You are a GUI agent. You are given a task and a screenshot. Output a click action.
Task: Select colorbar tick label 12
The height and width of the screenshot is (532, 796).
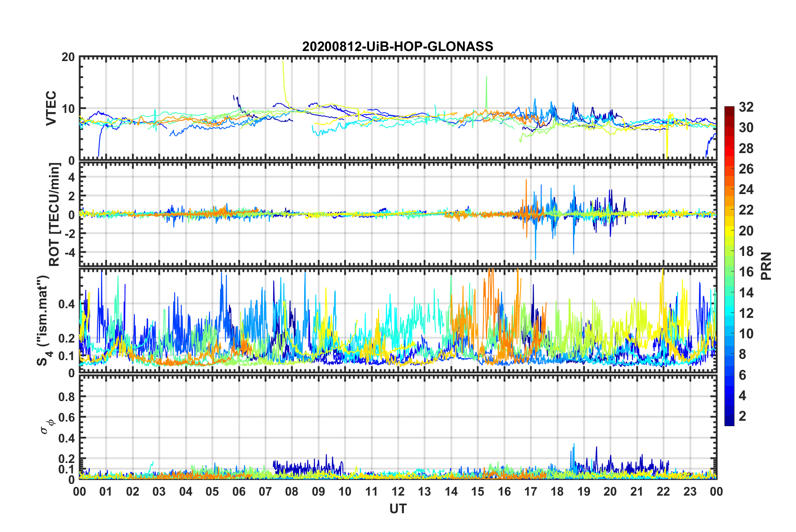(746, 313)
